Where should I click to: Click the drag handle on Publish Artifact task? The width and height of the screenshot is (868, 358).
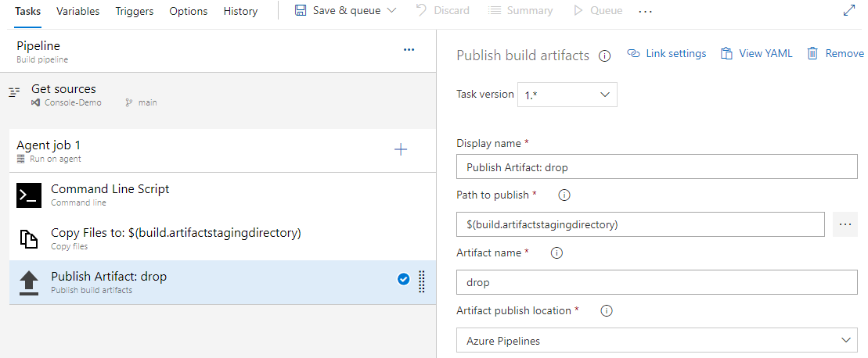(x=422, y=281)
